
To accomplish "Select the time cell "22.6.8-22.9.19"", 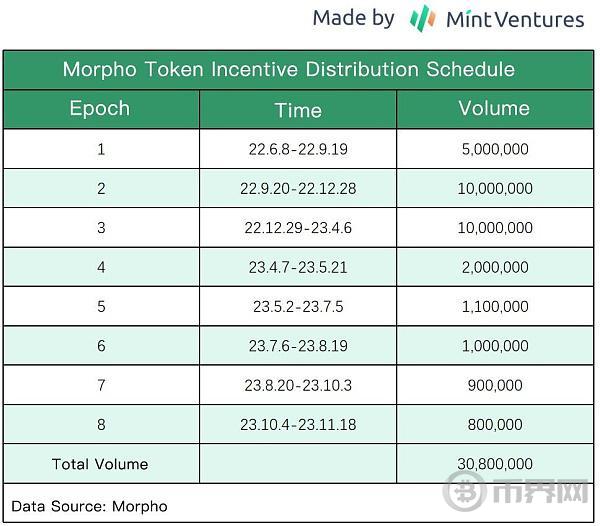I will click(298, 149).
